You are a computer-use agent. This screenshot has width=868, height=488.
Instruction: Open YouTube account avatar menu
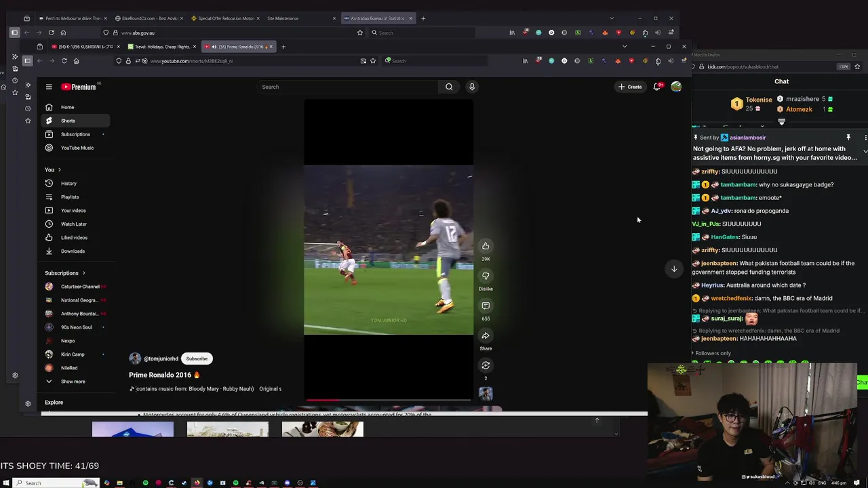pyautogui.click(x=676, y=87)
